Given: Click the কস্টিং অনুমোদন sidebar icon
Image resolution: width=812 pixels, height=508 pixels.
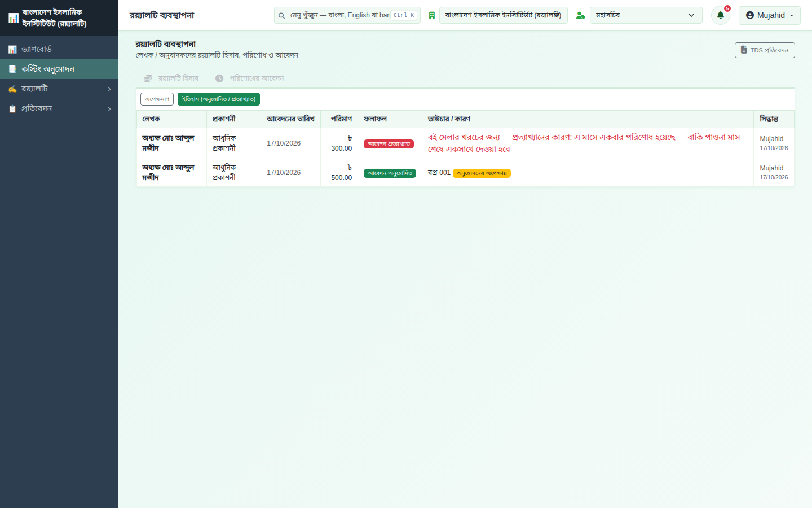Looking at the screenshot, I should click(12, 69).
